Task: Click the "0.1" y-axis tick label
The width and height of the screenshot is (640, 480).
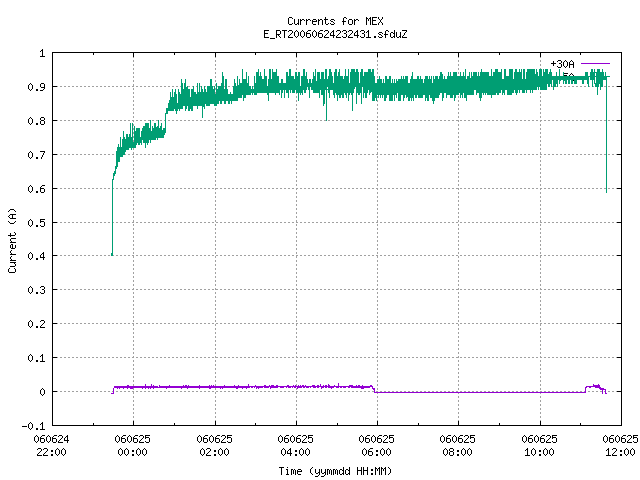Action: (x=36, y=358)
